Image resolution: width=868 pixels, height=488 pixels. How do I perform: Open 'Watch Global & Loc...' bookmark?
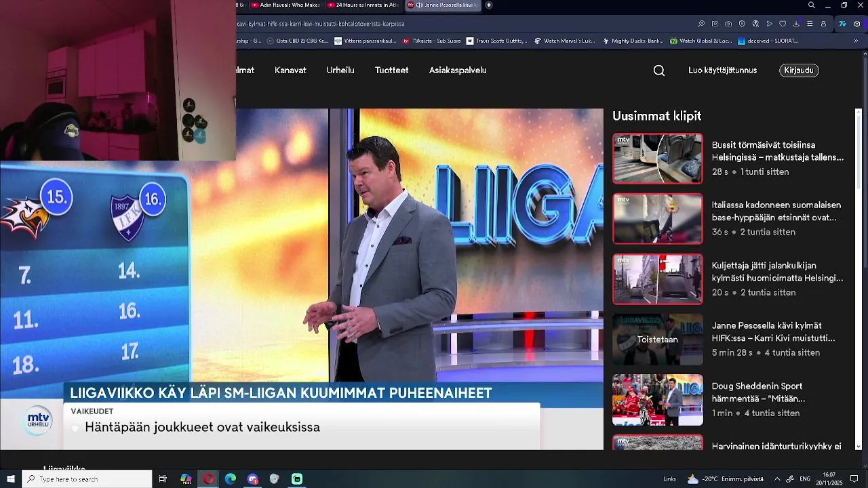coord(701,41)
